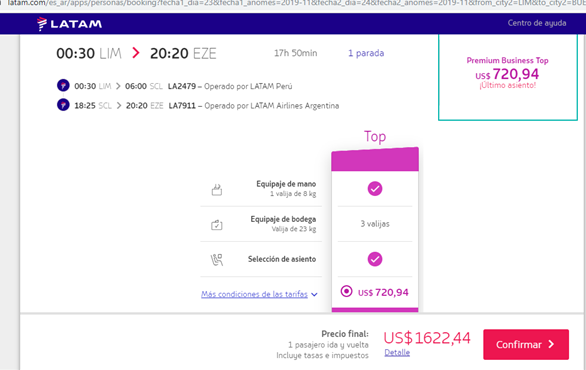Click the checked baggage icon
The width and height of the screenshot is (586, 370).
coord(217,225)
